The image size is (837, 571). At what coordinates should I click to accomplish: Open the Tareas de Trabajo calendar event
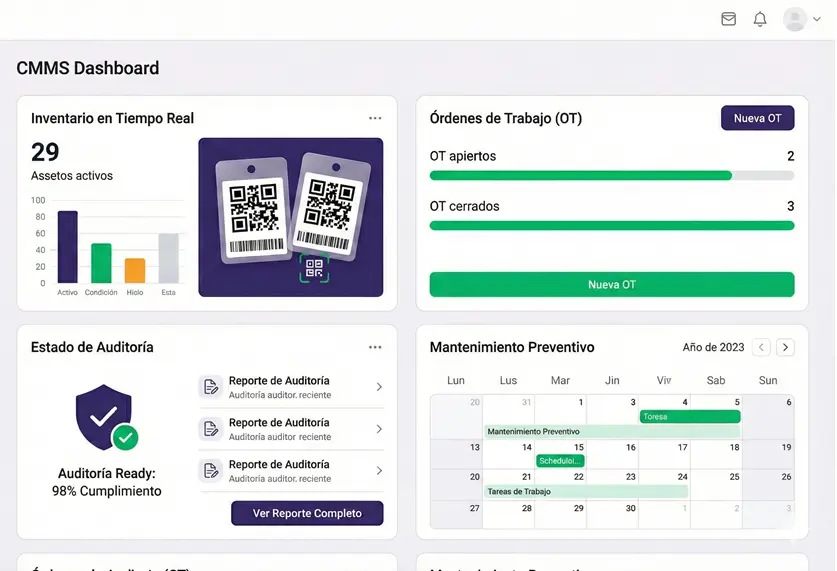pyautogui.click(x=586, y=491)
